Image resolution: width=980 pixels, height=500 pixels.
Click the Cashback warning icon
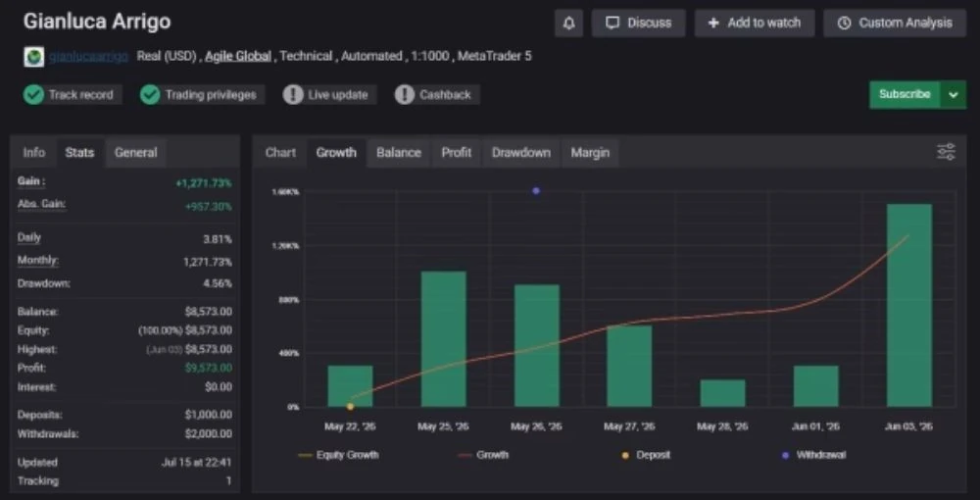click(405, 95)
